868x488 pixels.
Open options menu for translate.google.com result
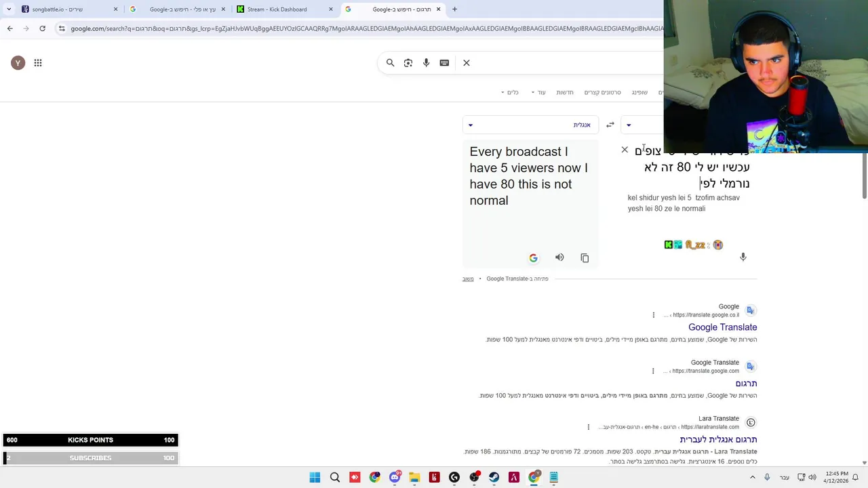tap(654, 371)
